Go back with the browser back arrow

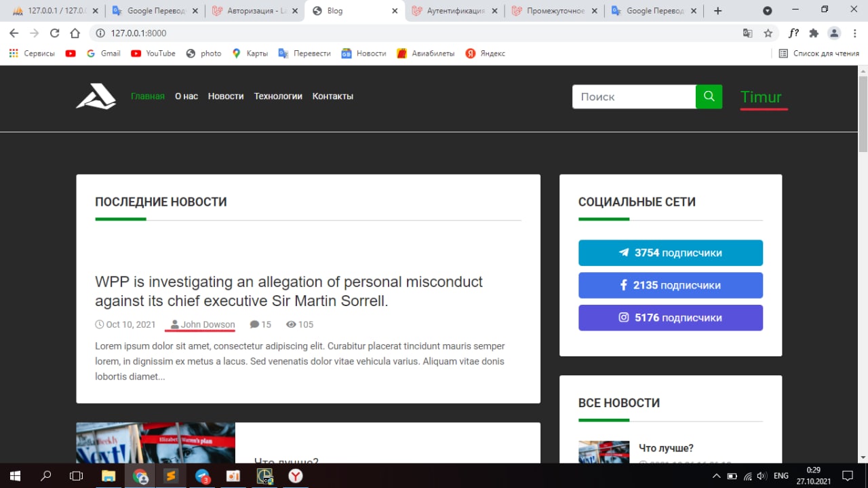[x=14, y=33]
